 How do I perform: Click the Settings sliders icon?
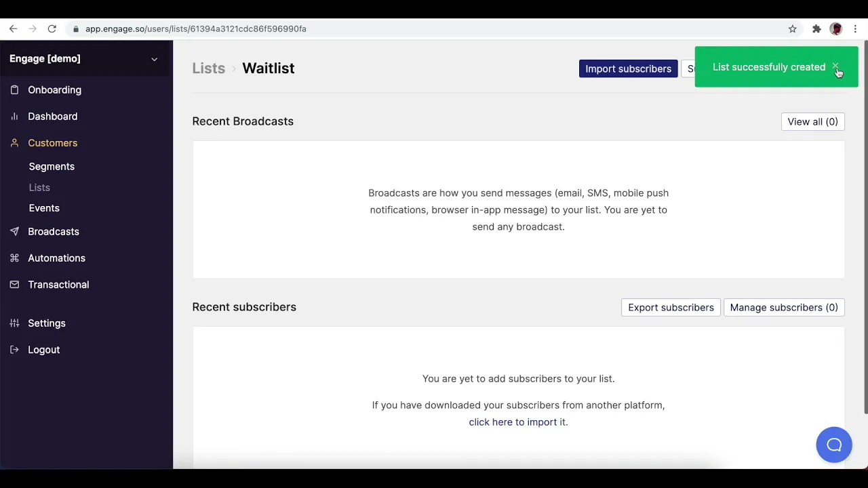tap(14, 323)
